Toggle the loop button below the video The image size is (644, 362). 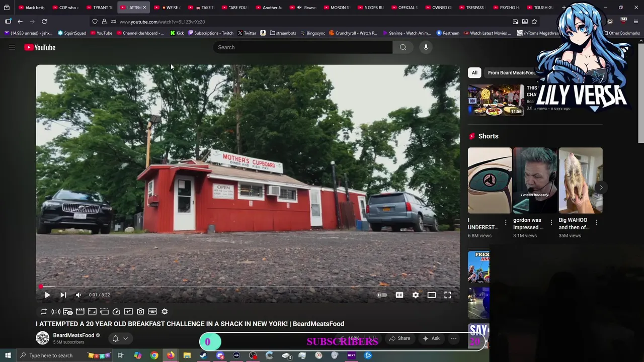(44, 312)
